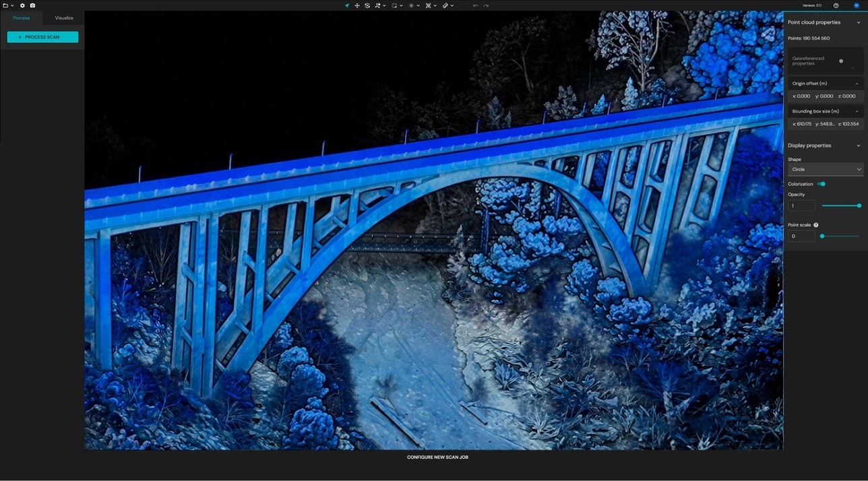Collapse the Display properties section
Viewport: 868px width, 481px height.
click(x=858, y=146)
